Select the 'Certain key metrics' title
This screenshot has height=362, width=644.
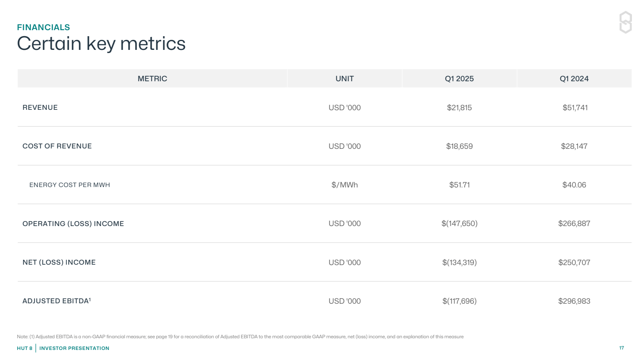click(x=101, y=43)
